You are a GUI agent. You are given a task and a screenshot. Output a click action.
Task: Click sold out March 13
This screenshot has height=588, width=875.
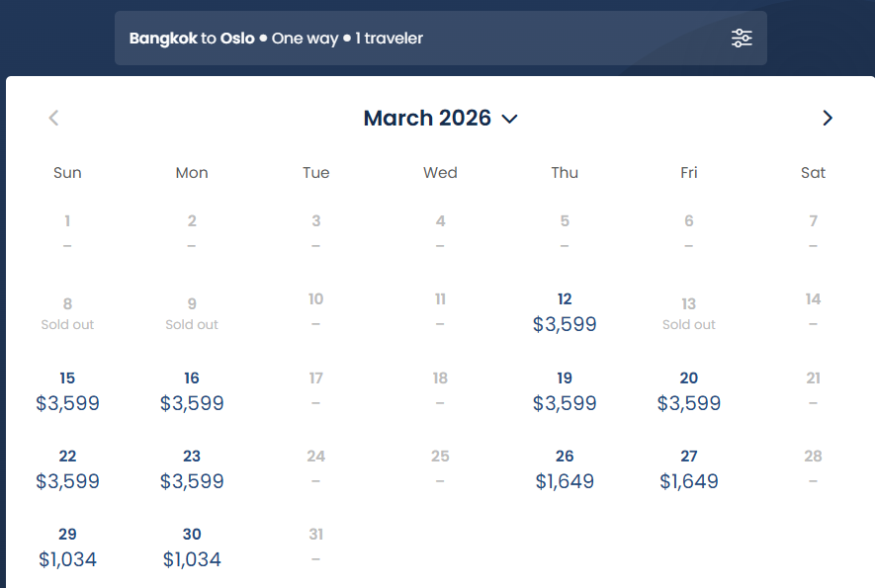click(x=688, y=314)
